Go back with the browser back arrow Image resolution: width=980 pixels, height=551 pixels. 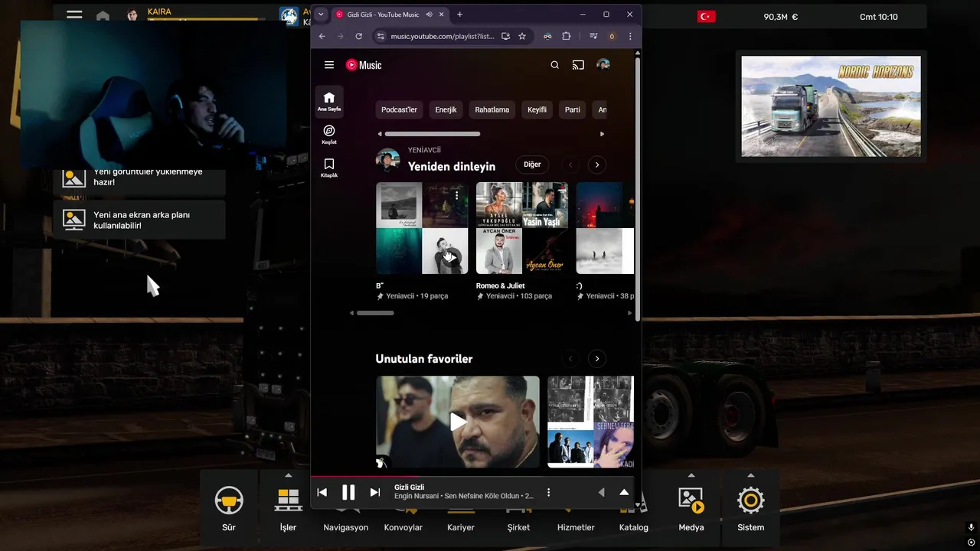(322, 36)
